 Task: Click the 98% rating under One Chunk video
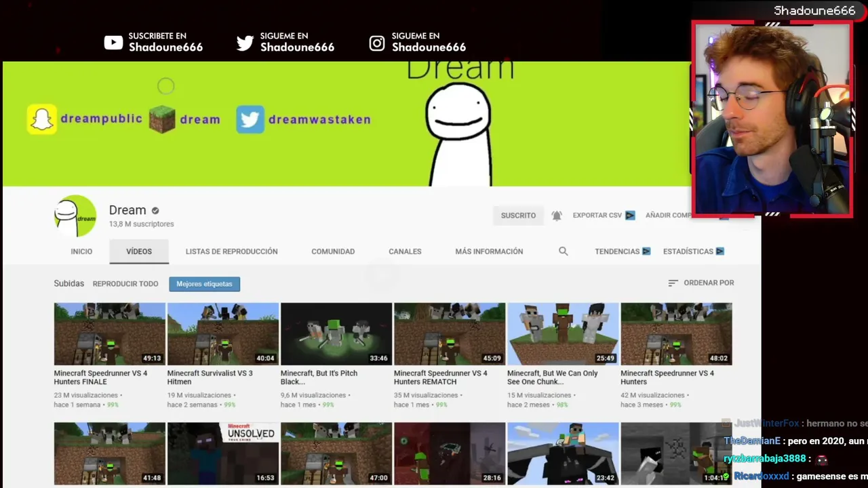tap(562, 405)
